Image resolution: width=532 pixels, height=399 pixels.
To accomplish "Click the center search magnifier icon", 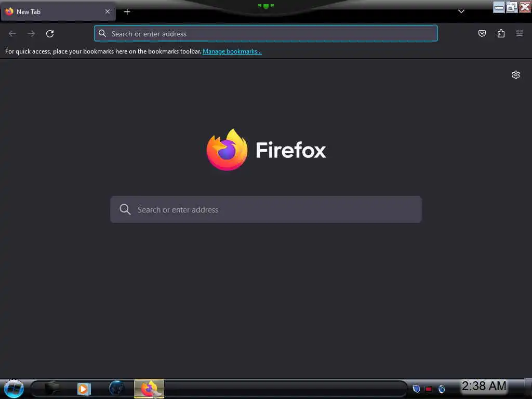I will pyautogui.click(x=125, y=209).
